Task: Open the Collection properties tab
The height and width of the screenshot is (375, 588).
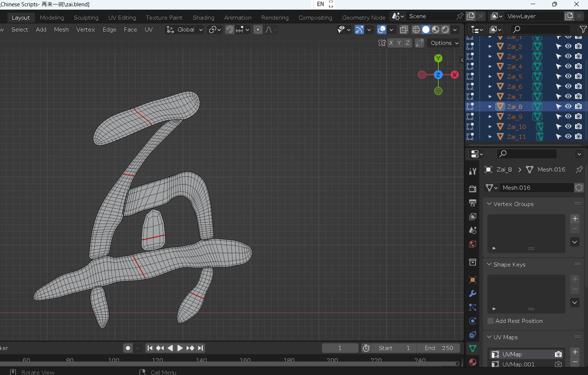Action: [x=472, y=262]
